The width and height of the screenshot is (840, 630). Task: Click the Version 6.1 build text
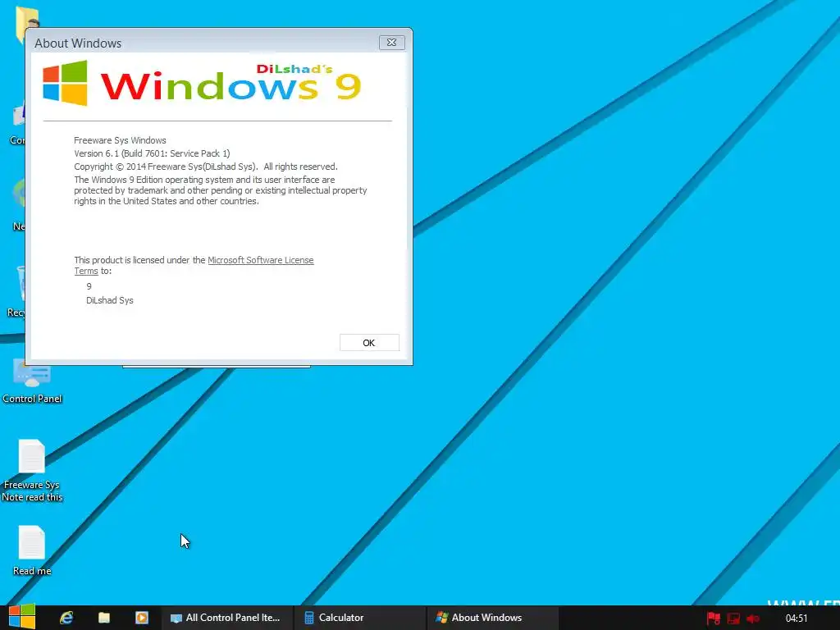(152, 153)
